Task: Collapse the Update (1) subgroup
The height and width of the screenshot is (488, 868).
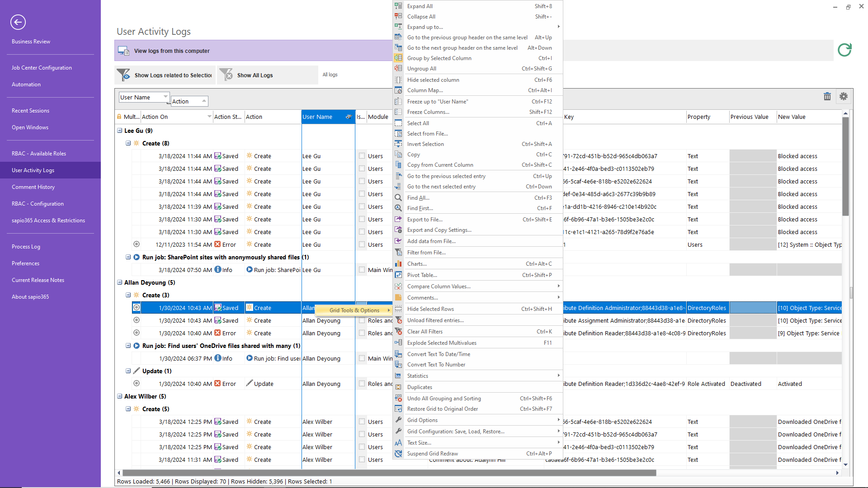Action: [x=128, y=371]
